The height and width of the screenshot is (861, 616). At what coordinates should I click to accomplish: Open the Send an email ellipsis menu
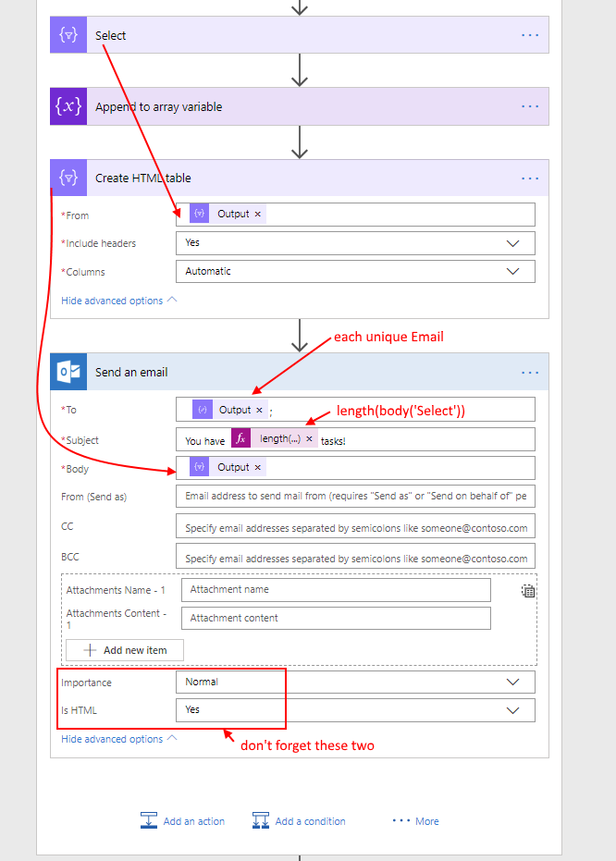click(529, 372)
